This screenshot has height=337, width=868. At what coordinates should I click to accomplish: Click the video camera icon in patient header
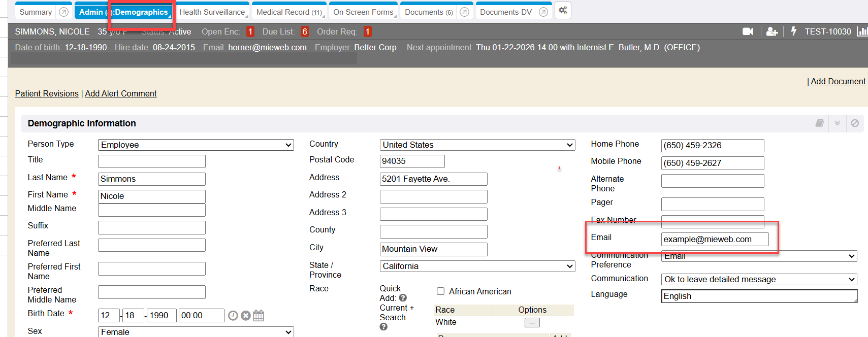[748, 31]
